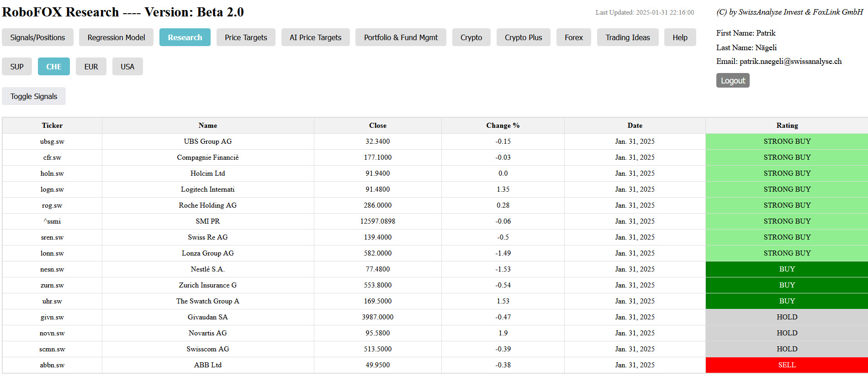Image resolution: width=868 pixels, height=376 pixels.
Task: Open the Signals/Positions tab
Action: point(37,37)
